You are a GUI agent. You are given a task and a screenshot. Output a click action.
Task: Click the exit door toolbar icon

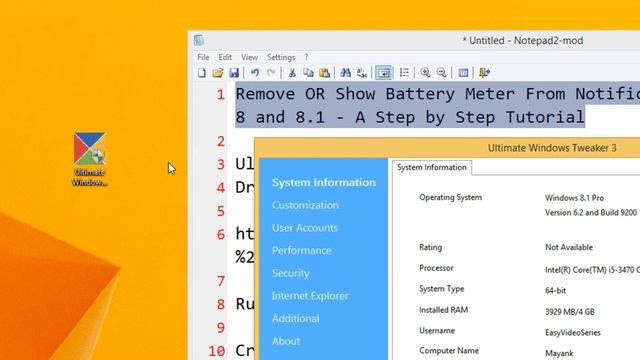pos(484,73)
